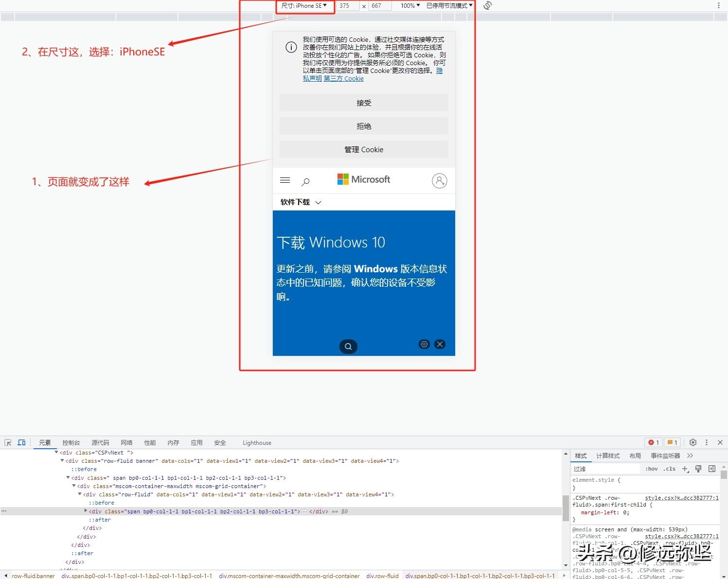
Task: Collapse the mscom-container-maxwidth div node
Action: point(74,486)
